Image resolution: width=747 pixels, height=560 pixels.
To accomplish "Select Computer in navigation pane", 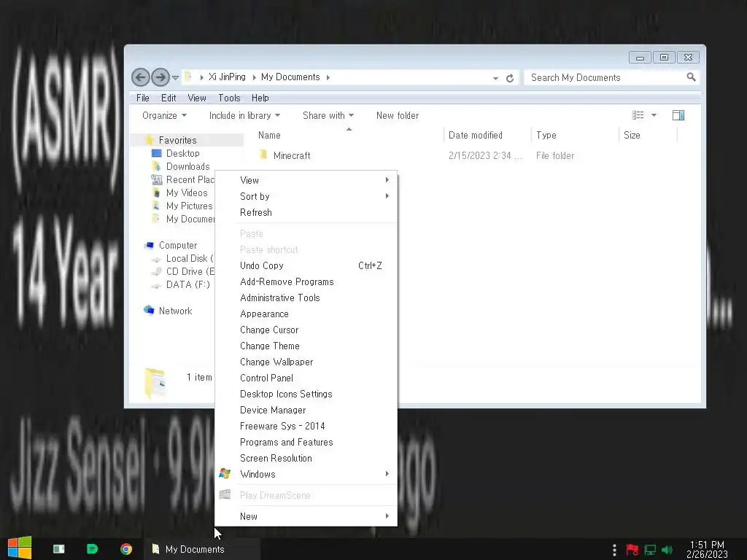I will click(x=178, y=245).
